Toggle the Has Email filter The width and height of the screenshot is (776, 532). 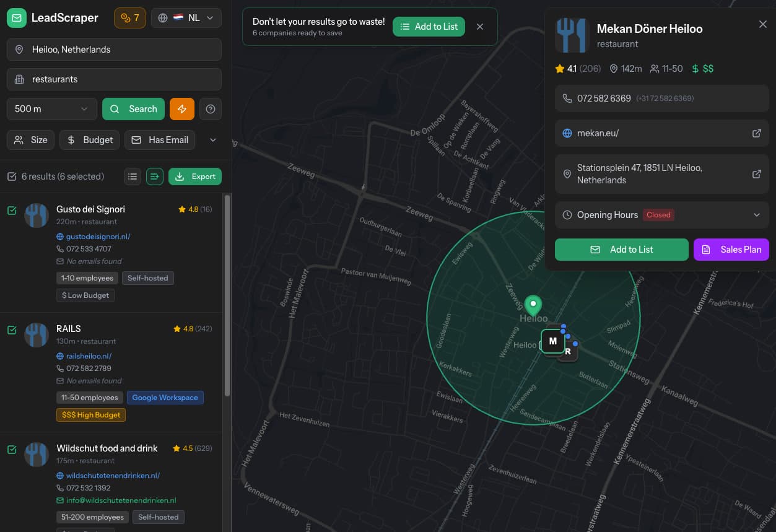(x=160, y=140)
